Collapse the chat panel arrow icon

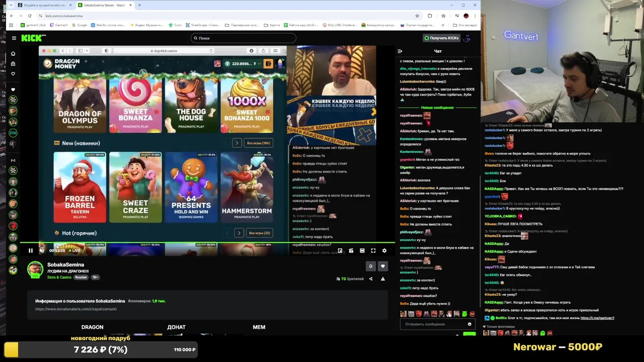click(400, 51)
